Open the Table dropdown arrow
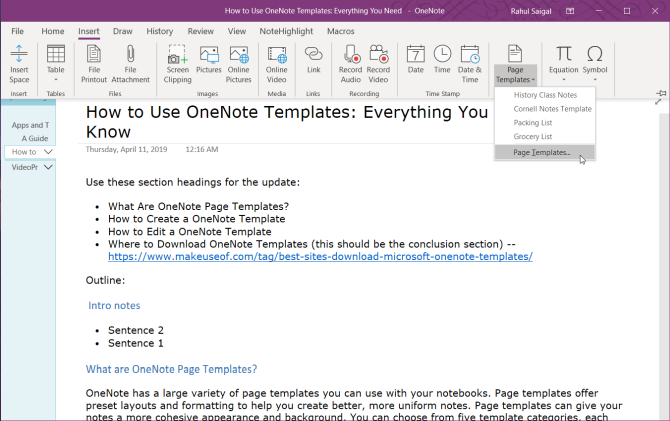 56,80
